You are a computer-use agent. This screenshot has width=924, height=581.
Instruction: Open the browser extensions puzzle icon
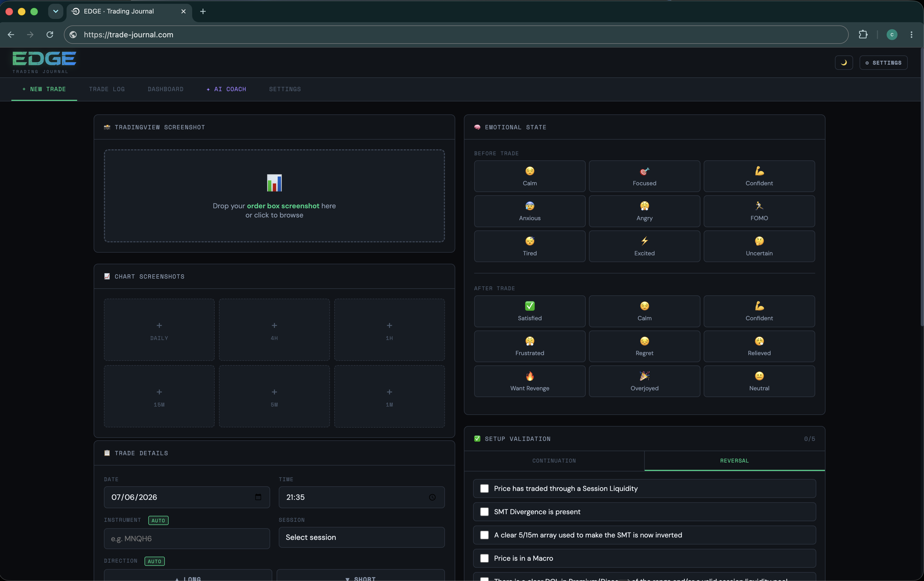point(863,35)
